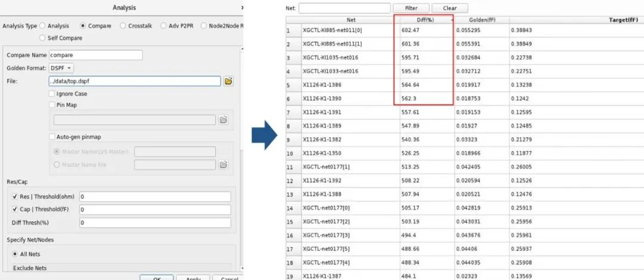Viewport: 644px width, 280px height.
Task: Choose the Crosstalk analysis type
Action: tap(123, 26)
